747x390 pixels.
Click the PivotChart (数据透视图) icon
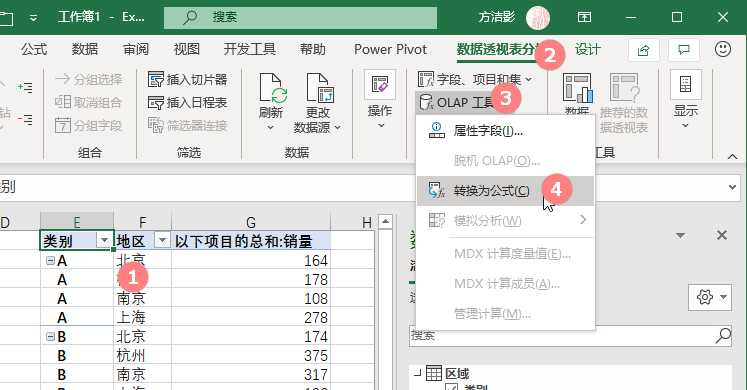(577, 88)
